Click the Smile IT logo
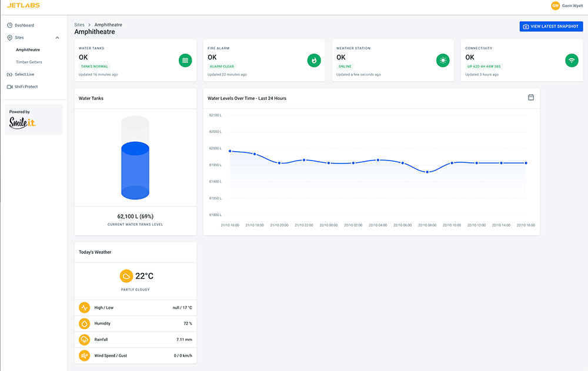Screen dimensions: 588x371 22,123
